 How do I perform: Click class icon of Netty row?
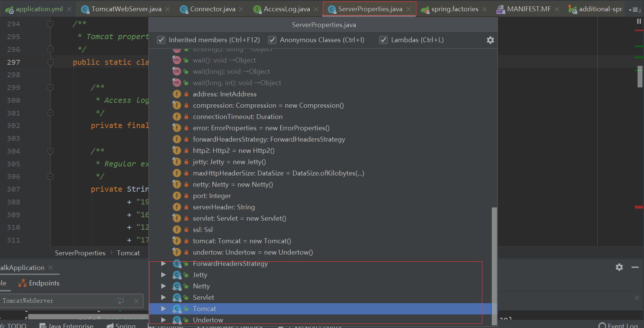point(177,286)
